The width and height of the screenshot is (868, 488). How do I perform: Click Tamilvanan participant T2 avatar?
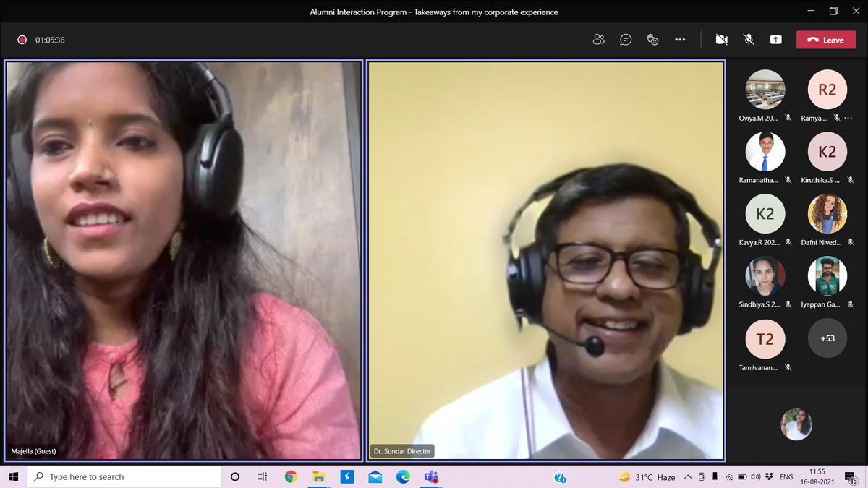click(x=765, y=338)
